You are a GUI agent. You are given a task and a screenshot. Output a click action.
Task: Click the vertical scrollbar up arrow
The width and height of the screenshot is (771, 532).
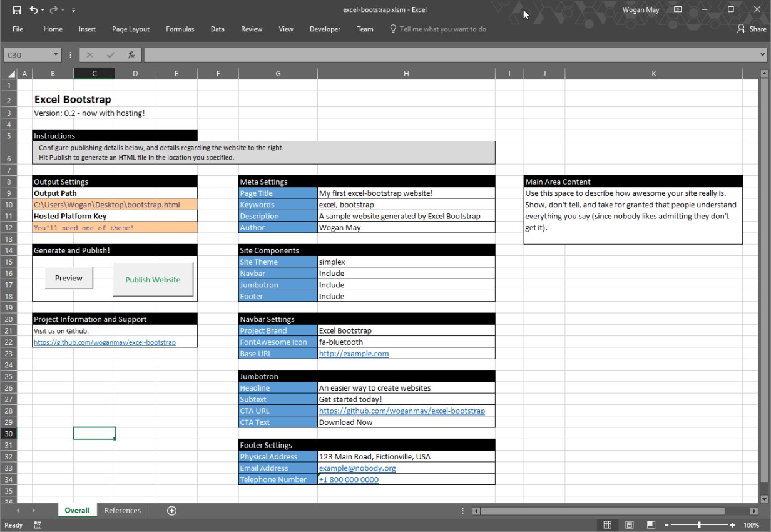point(763,74)
